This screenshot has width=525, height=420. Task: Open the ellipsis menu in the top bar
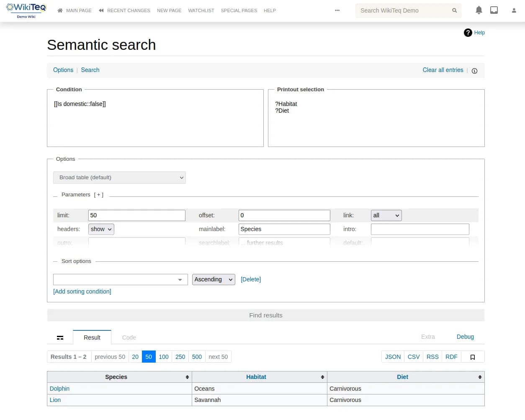pos(337,10)
